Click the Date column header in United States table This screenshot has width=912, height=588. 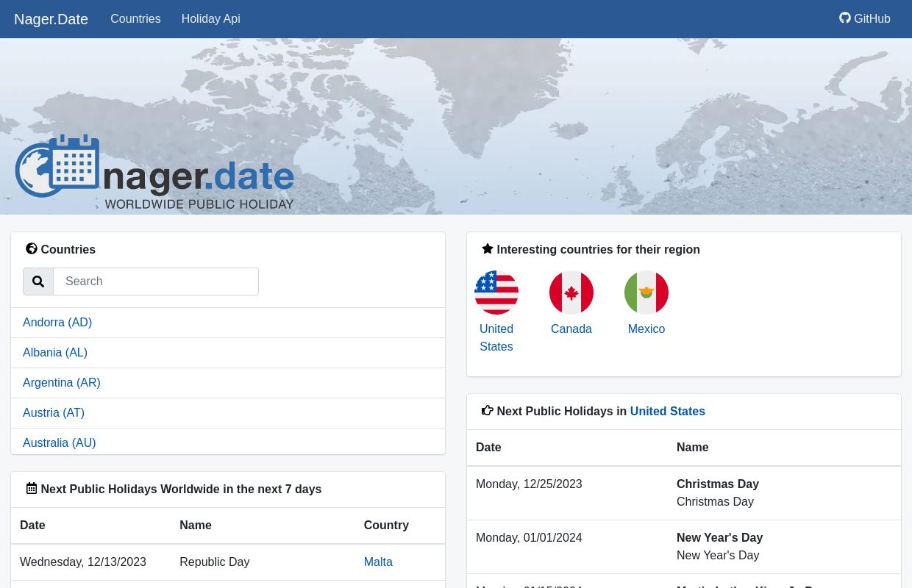tap(488, 448)
